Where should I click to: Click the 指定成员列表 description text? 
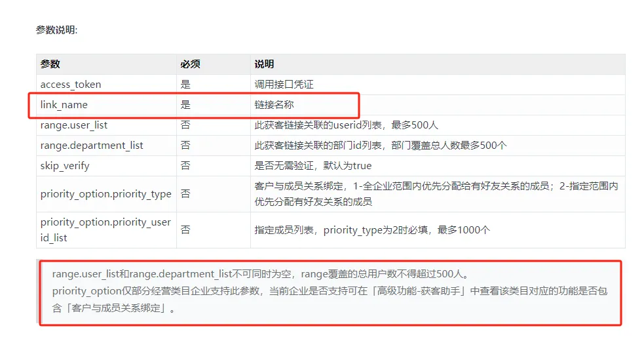point(372,230)
